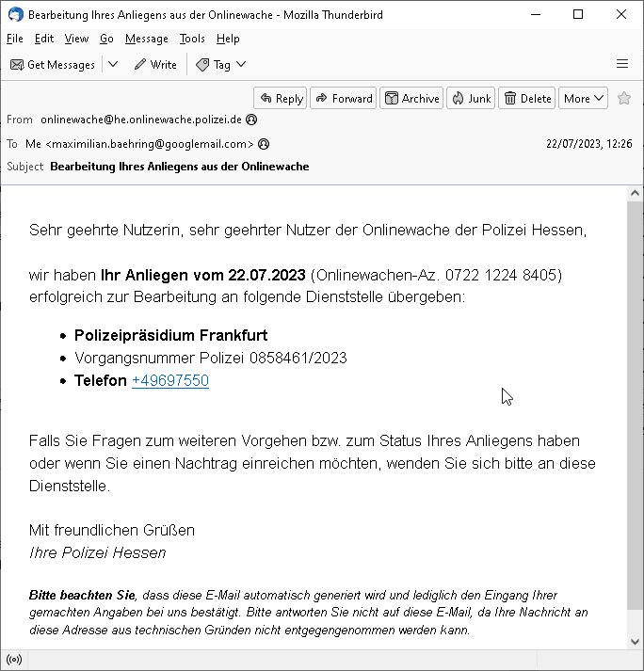Click the recipient contact icon next to googlemail address
Viewport: 644px width, 671px height.
(264, 144)
